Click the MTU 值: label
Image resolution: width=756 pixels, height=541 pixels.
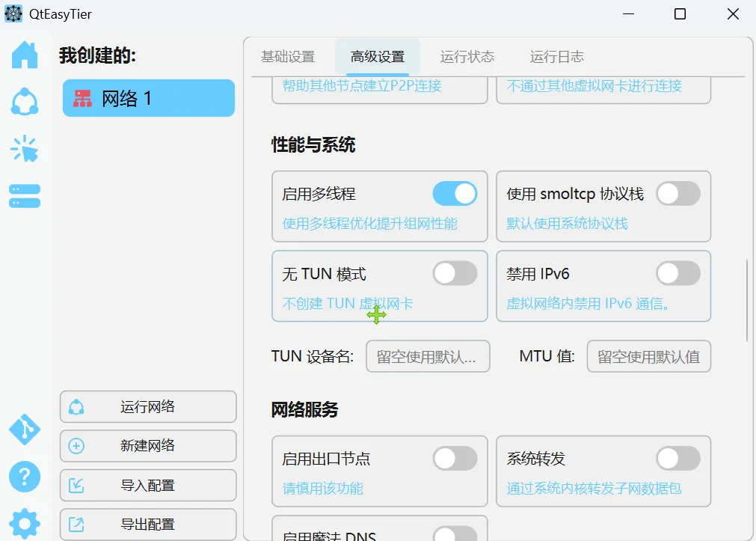[x=547, y=357]
